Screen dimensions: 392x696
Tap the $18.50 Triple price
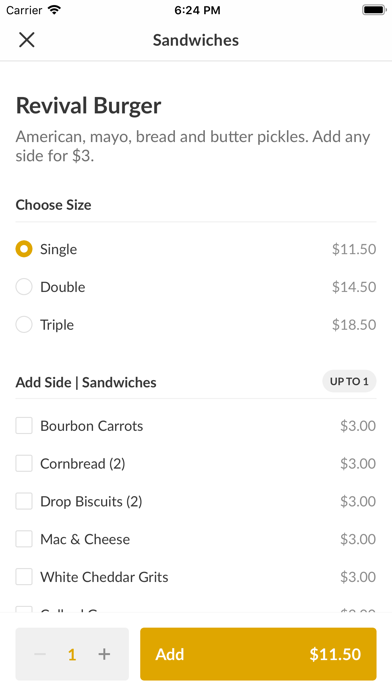(354, 324)
